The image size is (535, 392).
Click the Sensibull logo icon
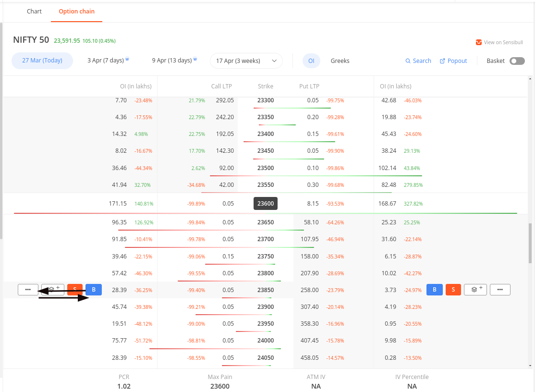pos(479,42)
